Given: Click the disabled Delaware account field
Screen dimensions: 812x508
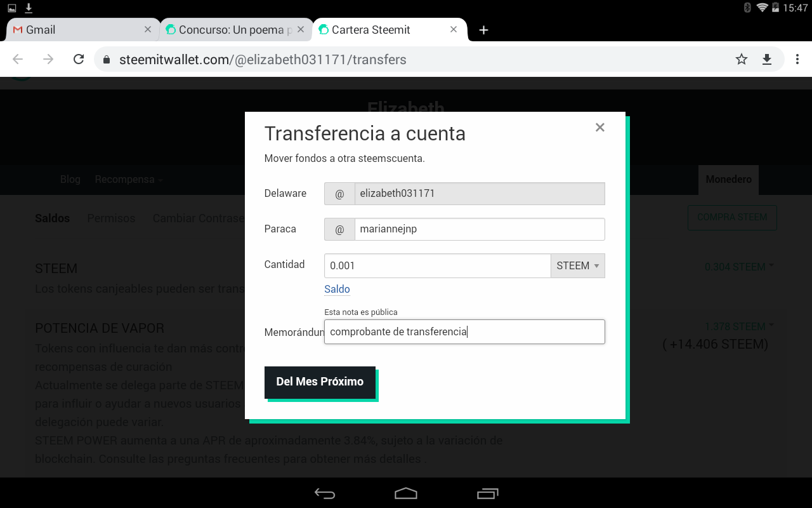Looking at the screenshot, I should (x=480, y=194).
